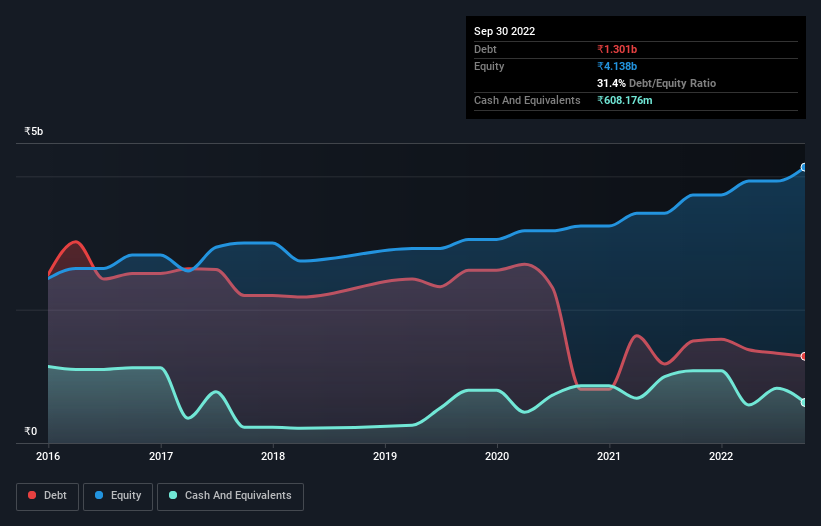
Task: Click the 31.4% Debt/Equity Ratio text
Action: 656,83
